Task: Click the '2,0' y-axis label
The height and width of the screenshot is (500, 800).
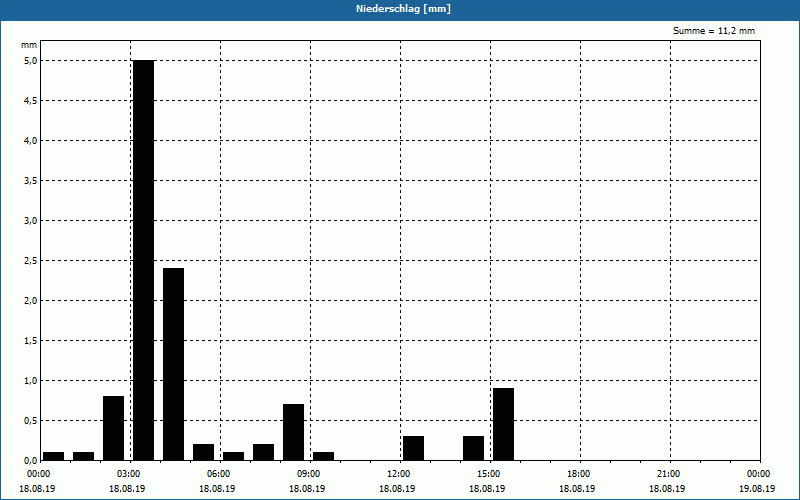Action: point(31,301)
